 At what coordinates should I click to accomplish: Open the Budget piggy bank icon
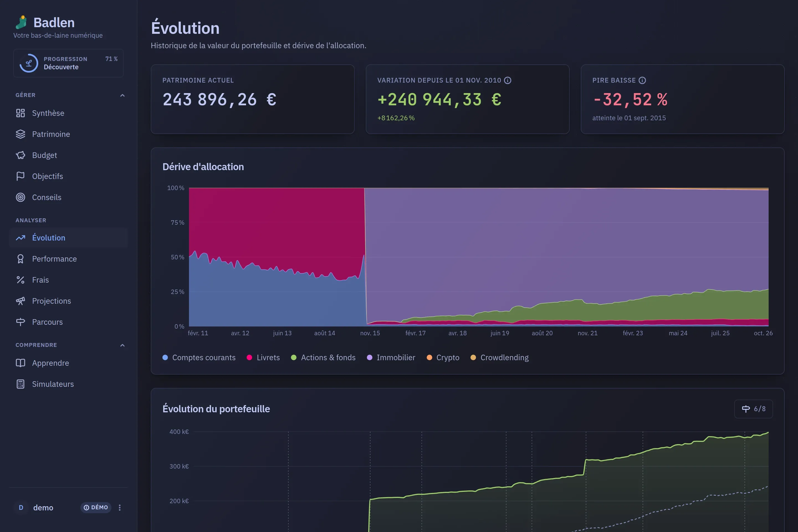20,155
